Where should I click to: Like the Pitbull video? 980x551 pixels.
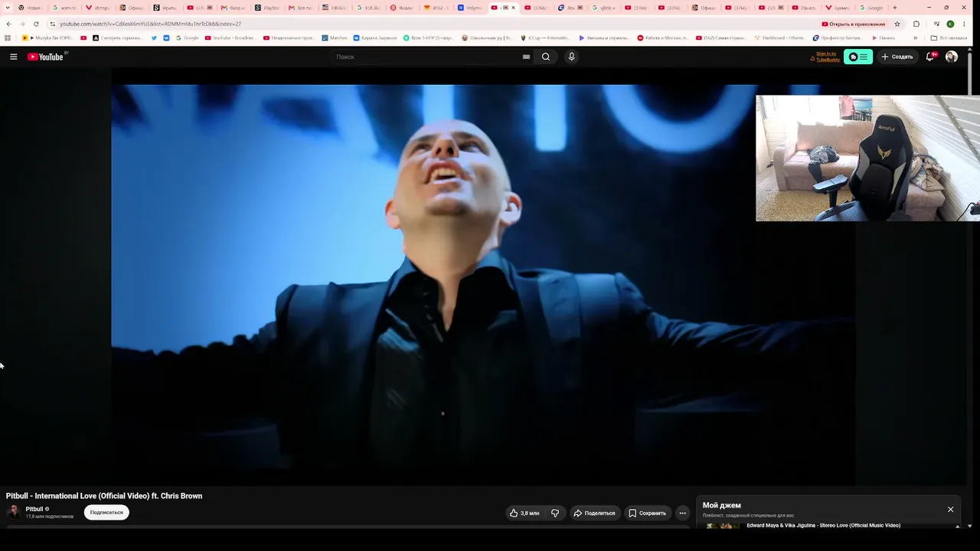525,513
